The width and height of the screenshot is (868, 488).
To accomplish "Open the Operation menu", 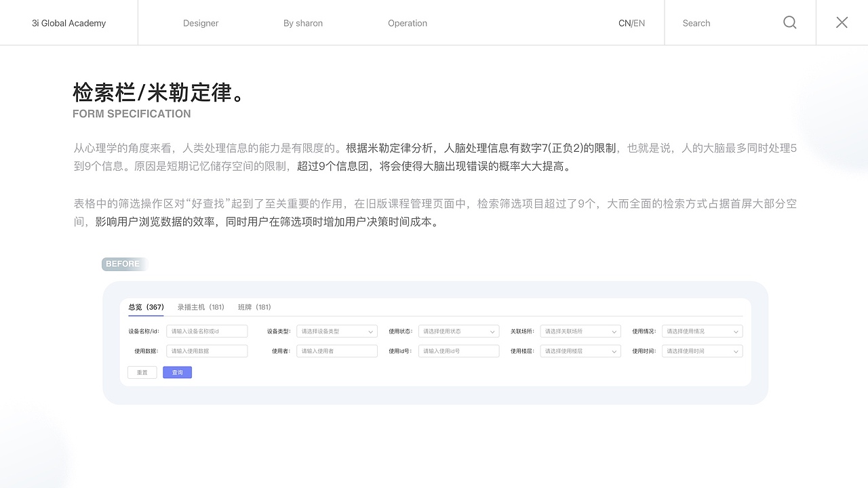I will (407, 22).
